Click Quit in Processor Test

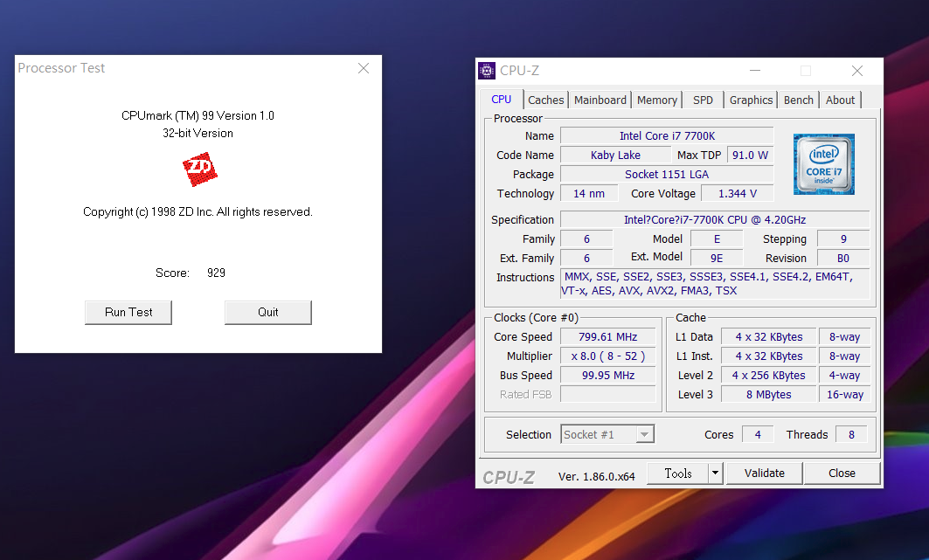point(268,312)
